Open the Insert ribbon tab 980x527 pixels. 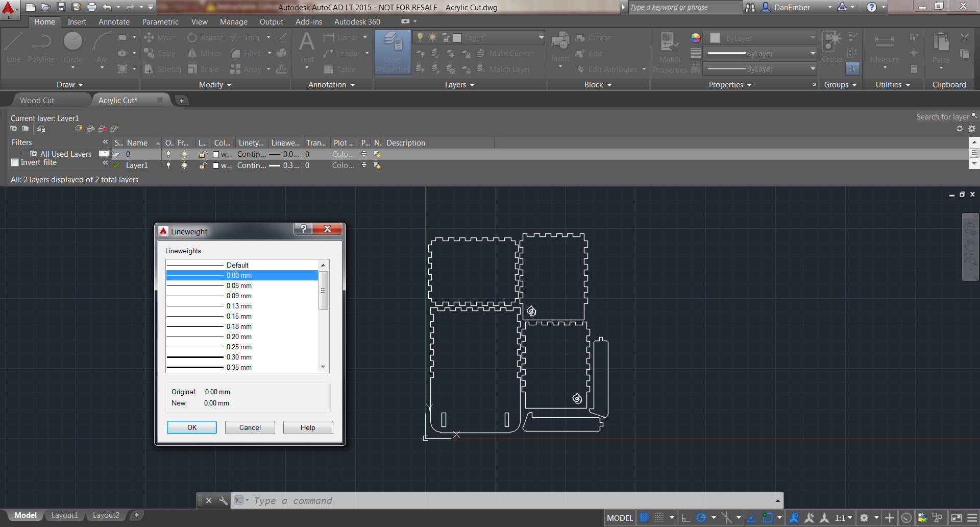pyautogui.click(x=77, y=22)
